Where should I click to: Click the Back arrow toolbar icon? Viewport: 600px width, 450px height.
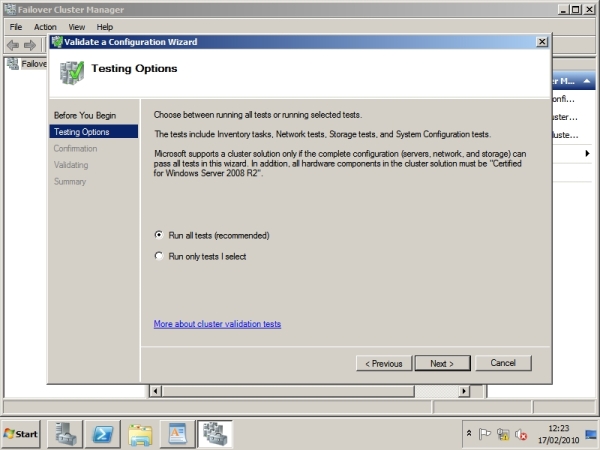[x=13, y=45]
